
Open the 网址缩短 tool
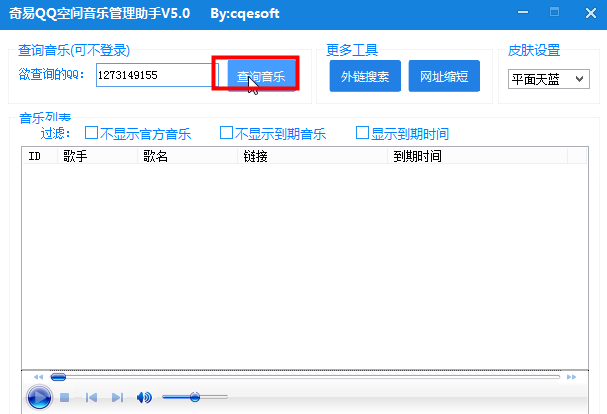coord(444,76)
